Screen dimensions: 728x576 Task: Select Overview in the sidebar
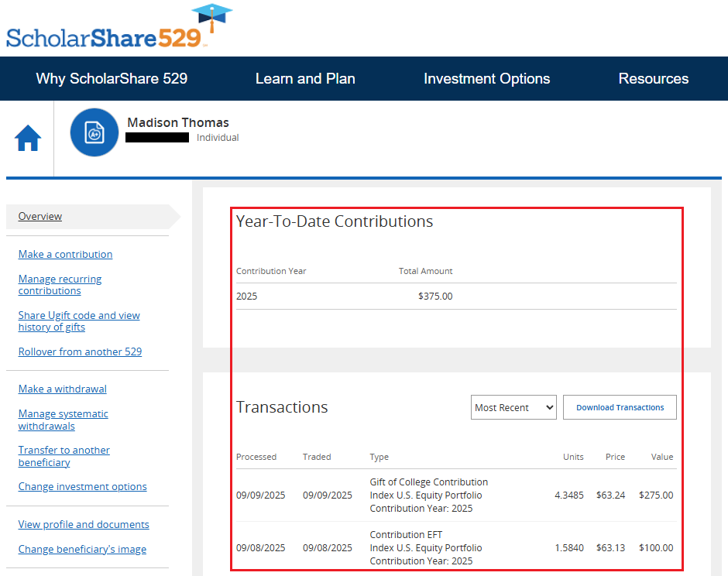(x=40, y=217)
